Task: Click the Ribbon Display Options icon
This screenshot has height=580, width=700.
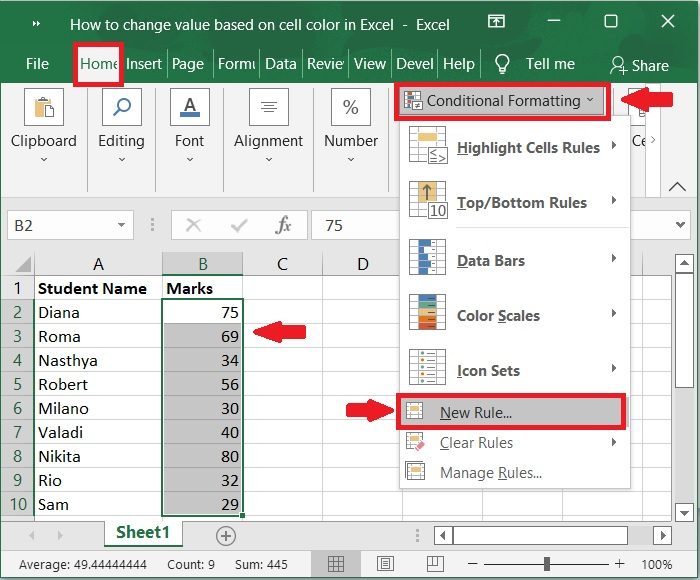Action: click(496, 21)
